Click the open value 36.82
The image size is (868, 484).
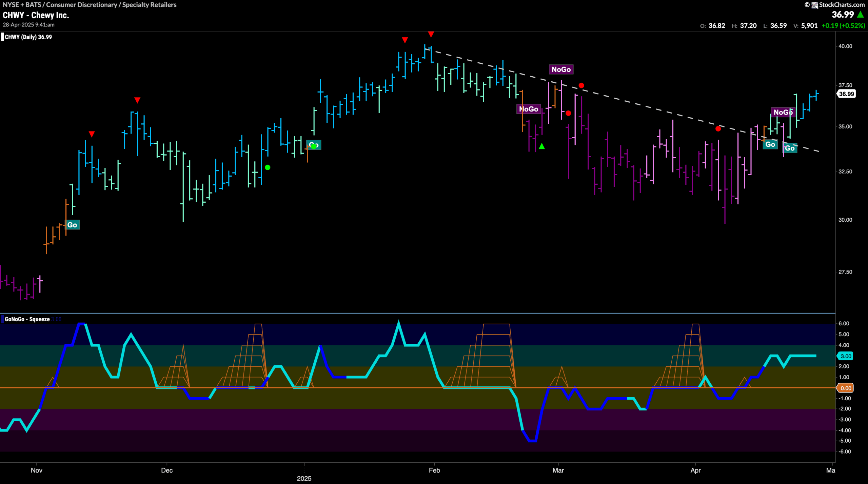pyautogui.click(x=717, y=26)
